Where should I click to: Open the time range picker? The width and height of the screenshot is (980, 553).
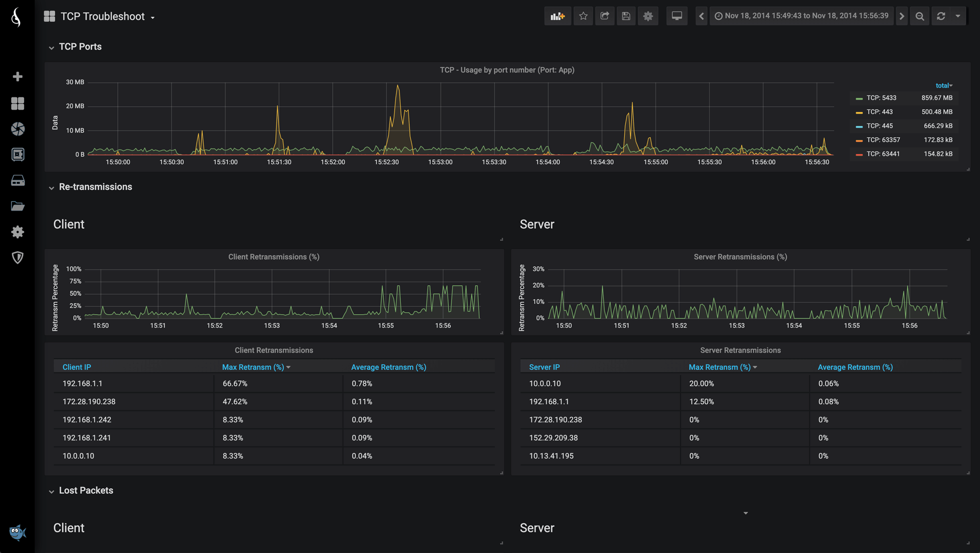coord(801,16)
